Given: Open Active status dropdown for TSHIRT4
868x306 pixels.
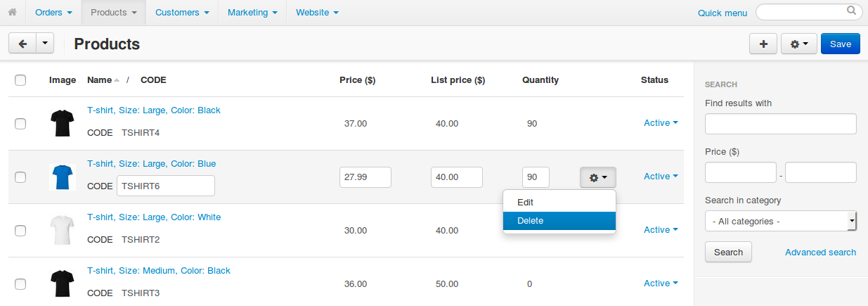Looking at the screenshot, I should [661, 123].
